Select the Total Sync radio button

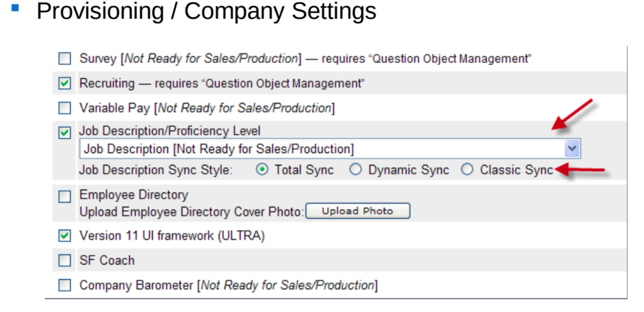pyautogui.click(x=262, y=170)
